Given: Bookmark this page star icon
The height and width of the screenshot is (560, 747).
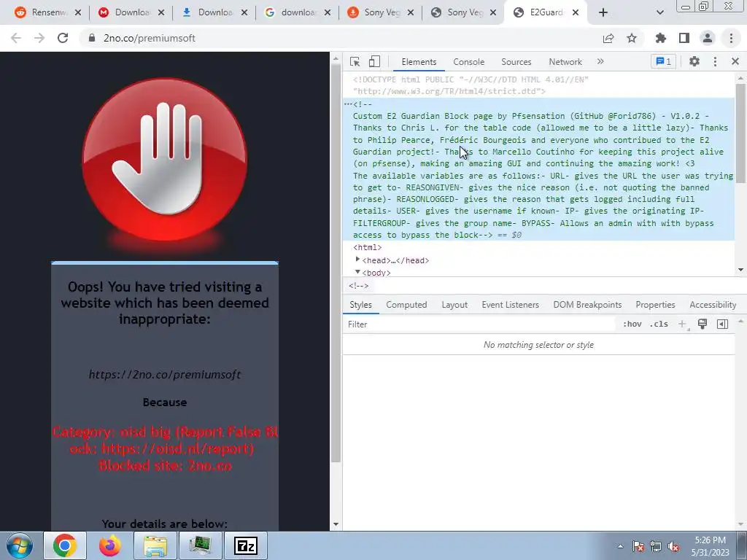Looking at the screenshot, I should click(x=632, y=38).
